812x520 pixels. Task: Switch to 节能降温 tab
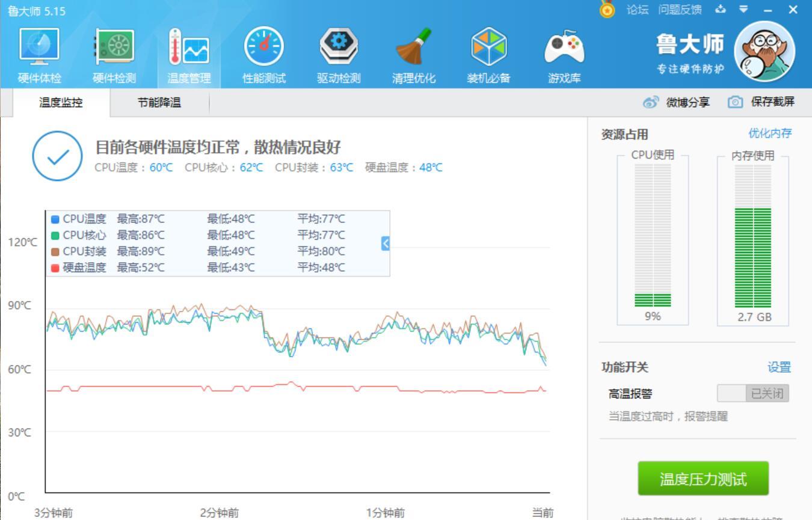(159, 102)
